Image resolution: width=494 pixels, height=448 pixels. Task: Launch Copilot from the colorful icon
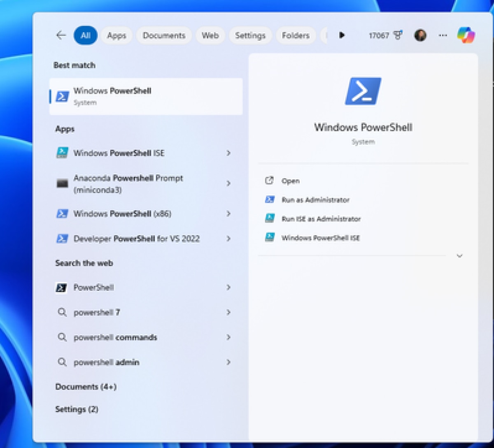click(x=466, y=35)
